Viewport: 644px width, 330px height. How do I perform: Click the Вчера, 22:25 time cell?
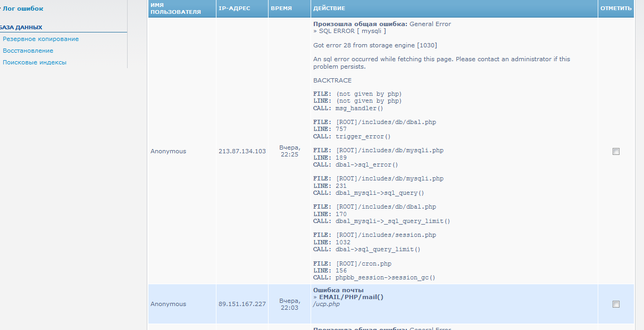tap(289, 151)
